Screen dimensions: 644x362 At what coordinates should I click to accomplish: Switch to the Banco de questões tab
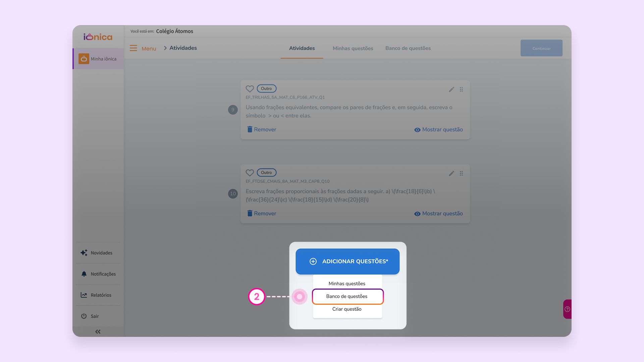click(408, 48)
